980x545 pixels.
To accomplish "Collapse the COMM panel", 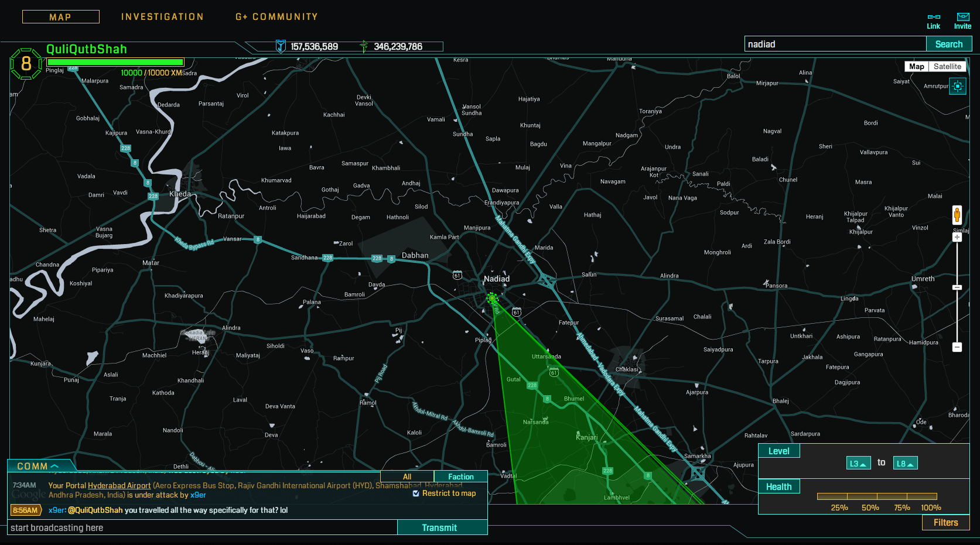I will point(37,466).
